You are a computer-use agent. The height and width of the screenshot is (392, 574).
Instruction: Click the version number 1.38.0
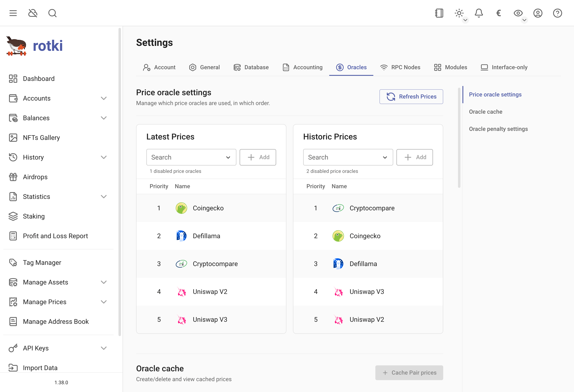point(61,382)
